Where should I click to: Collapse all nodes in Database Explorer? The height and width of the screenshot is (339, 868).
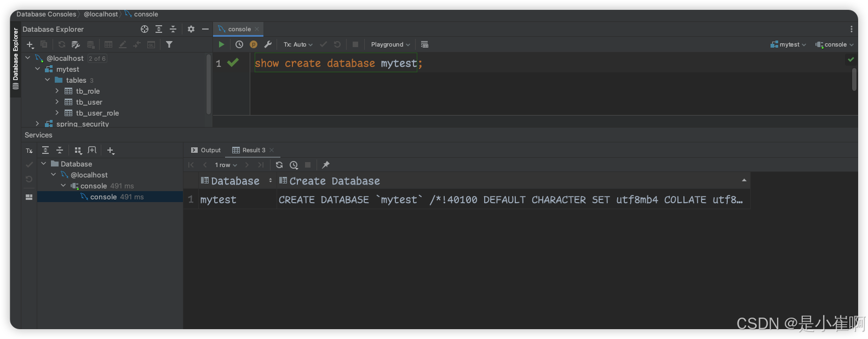173,29
